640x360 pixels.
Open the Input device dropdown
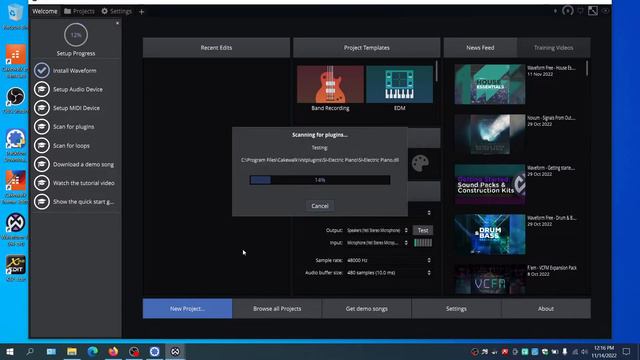(377, 243)
